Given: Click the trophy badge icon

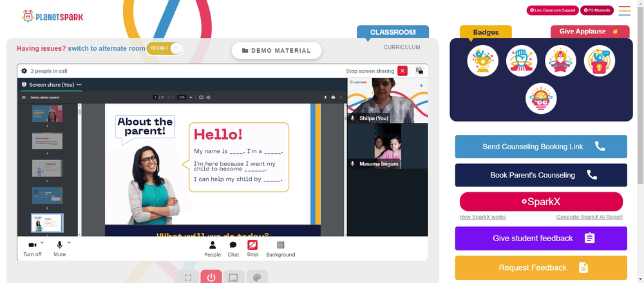Looking at the screenshot, I should coord(482,60).
